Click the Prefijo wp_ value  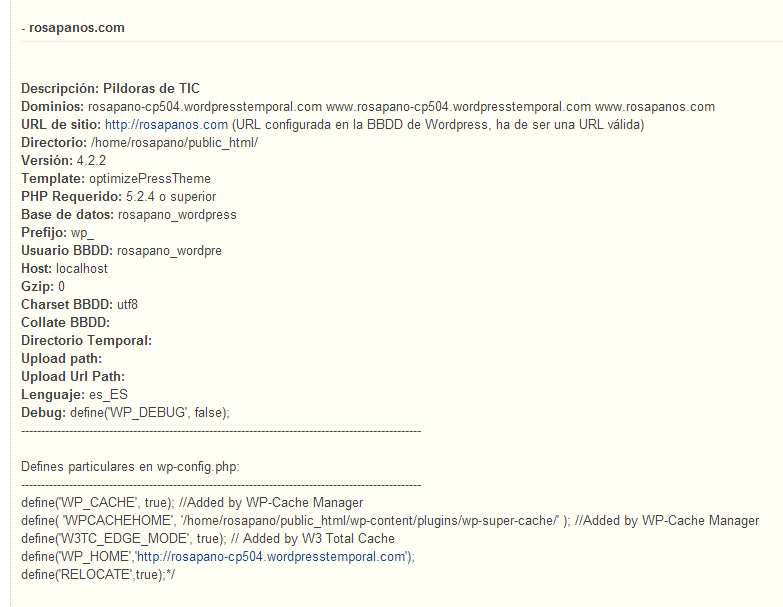(82, 232)
